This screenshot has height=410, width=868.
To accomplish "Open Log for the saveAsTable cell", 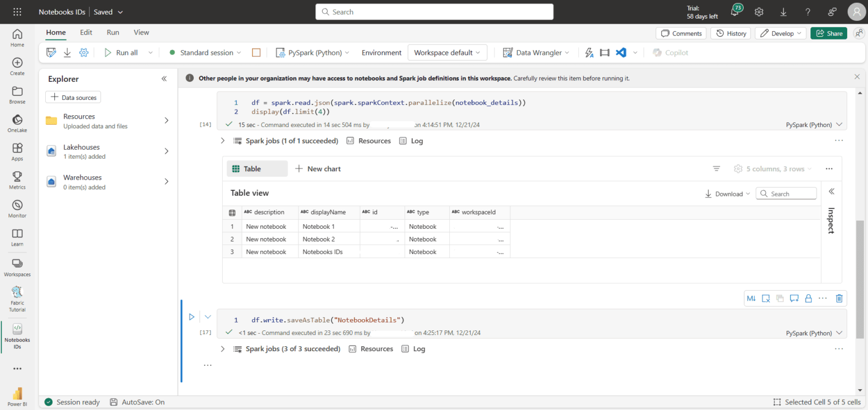I will tap(413, 348).
